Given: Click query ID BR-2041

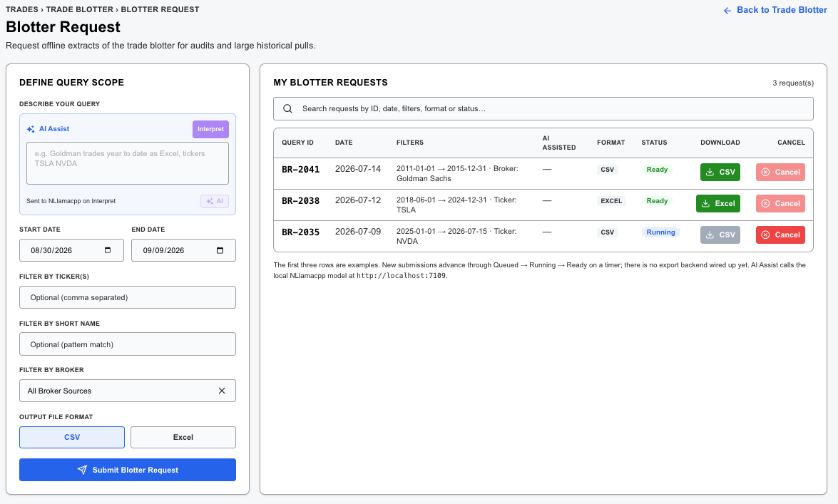Looking at the screenshot, I should (300, 170).
